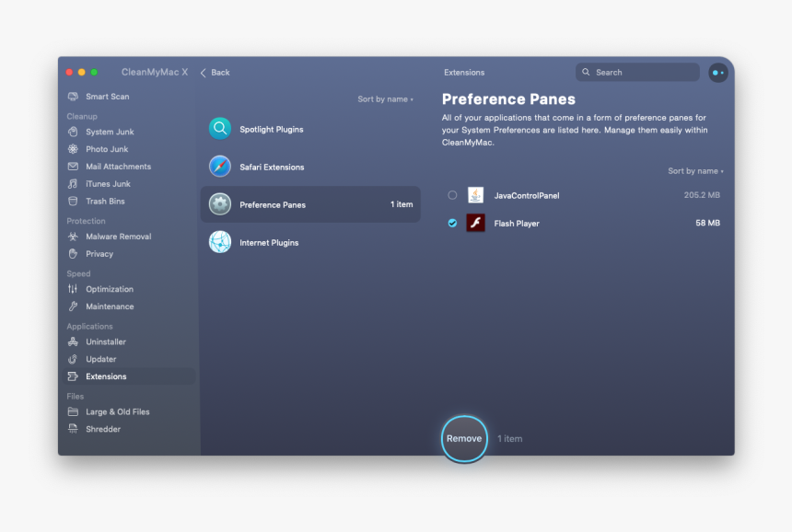This screenshot has width=792, height=532.
Task: Click the Smart Scan monitor icon
Action: click(74, 97)
